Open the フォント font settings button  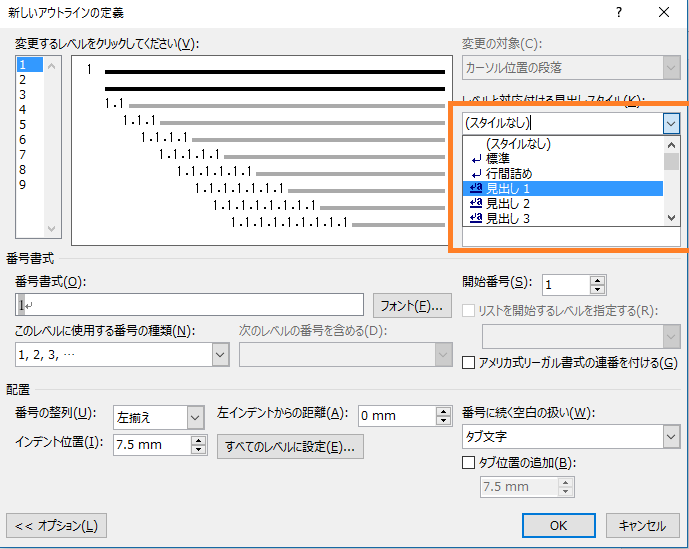(412, 305)
